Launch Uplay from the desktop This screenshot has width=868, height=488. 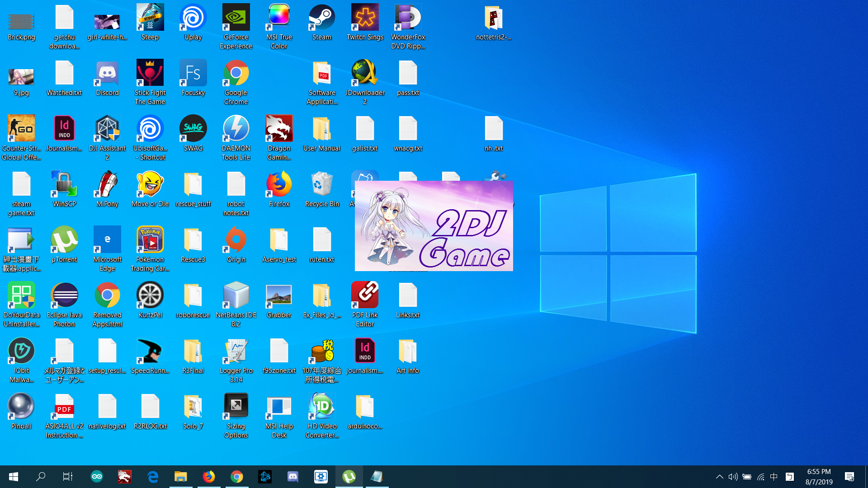193,23
